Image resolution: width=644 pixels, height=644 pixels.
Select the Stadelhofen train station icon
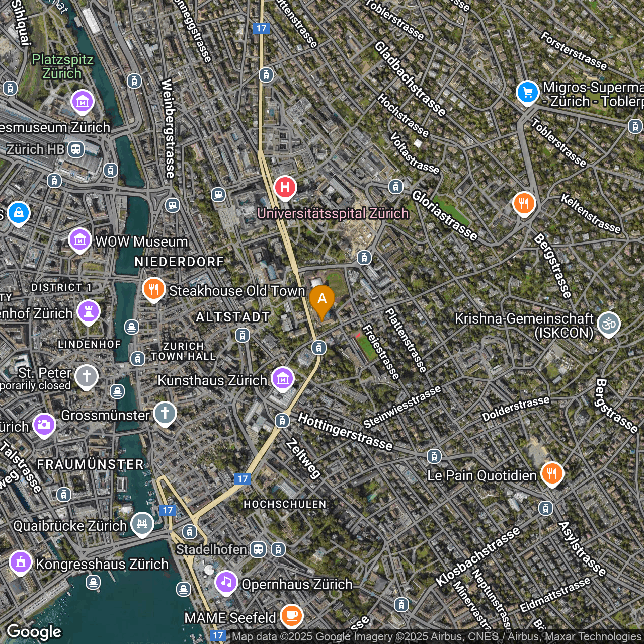tap(258, 549)
